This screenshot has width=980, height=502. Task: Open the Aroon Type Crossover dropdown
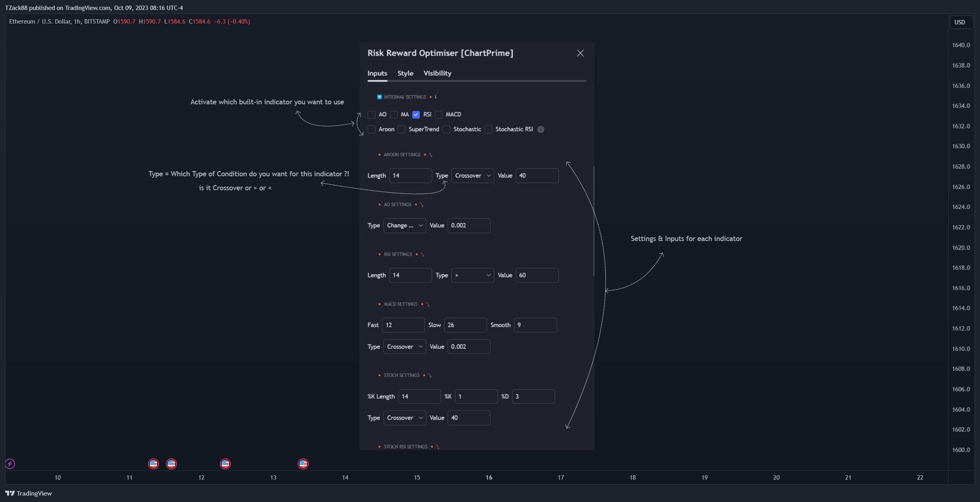(x=473, y=175)
